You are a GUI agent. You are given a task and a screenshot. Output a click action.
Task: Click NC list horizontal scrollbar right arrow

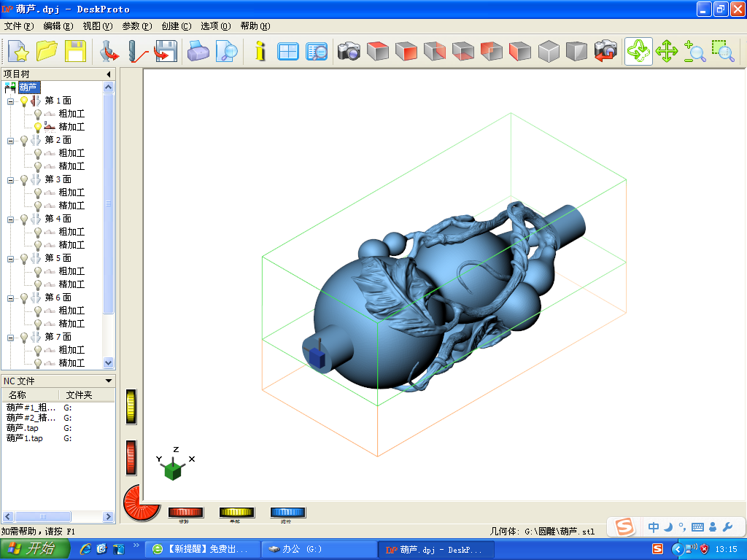click(x=108, y=517)
